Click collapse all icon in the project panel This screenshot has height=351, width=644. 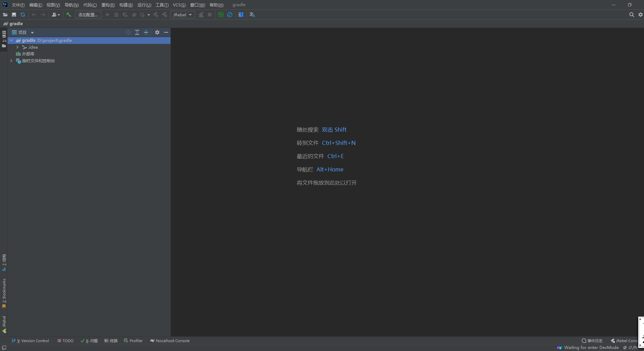[x=146, y=32]
